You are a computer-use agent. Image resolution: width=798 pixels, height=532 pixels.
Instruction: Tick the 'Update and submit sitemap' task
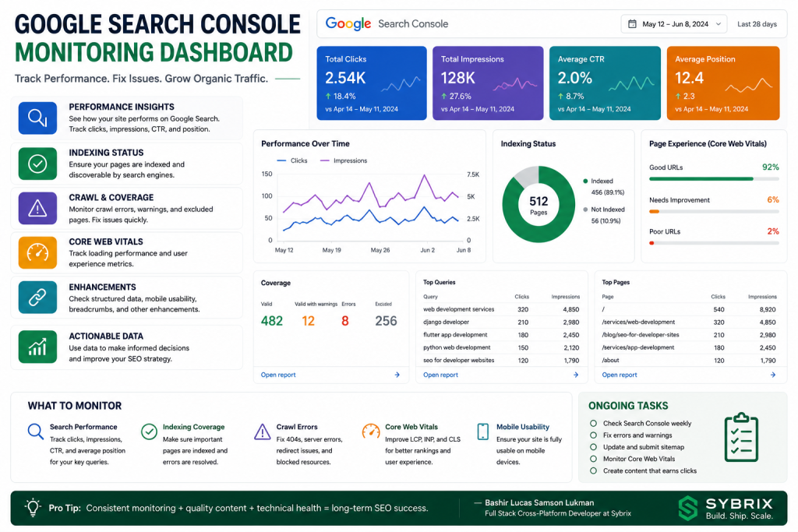[x=593, y=447]
